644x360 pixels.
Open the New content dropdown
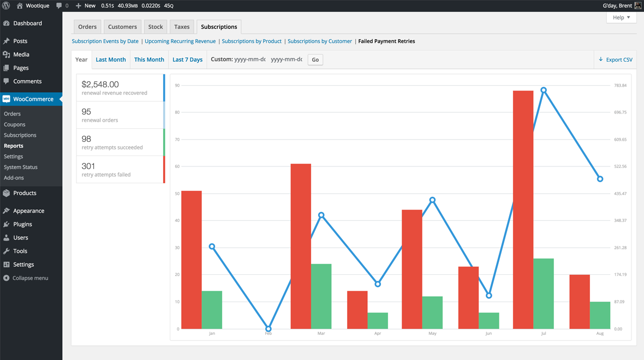[x=86, y=5]
